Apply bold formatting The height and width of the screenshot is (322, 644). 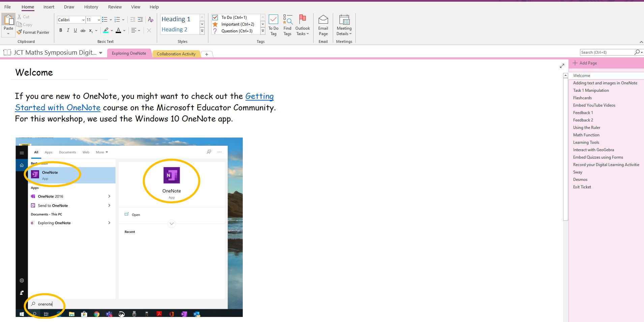(x=61, y=30)
